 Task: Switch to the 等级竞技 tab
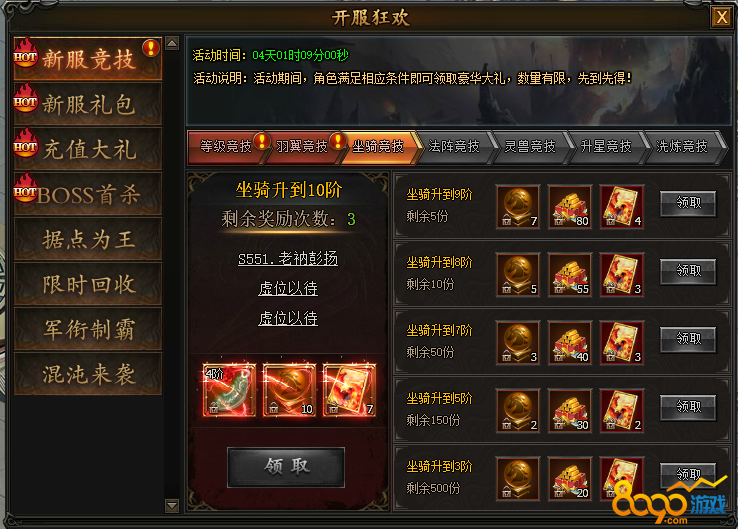226,147
